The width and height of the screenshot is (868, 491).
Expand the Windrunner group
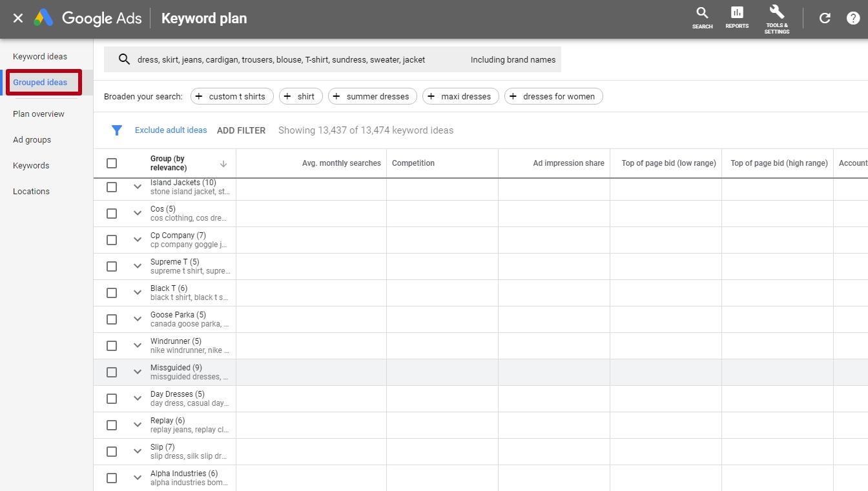pos(137,346)
